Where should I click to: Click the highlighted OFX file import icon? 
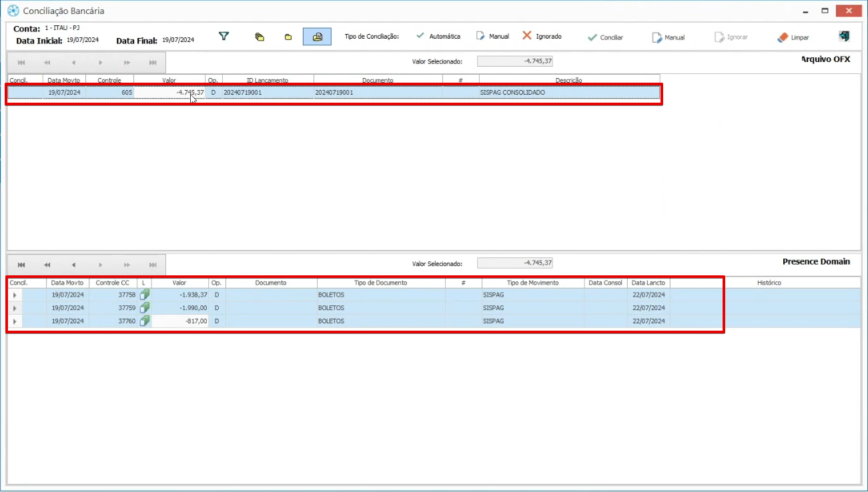[317, 37]
